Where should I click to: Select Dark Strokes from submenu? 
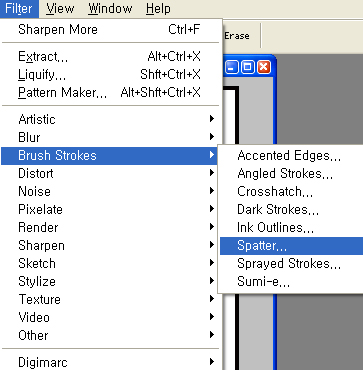[291, 210]
